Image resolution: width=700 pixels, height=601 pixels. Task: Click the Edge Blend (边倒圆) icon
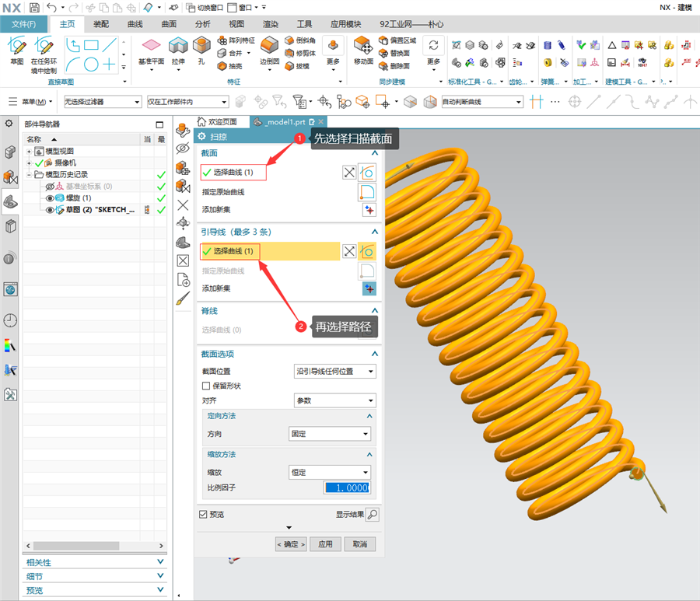(269, 46)
